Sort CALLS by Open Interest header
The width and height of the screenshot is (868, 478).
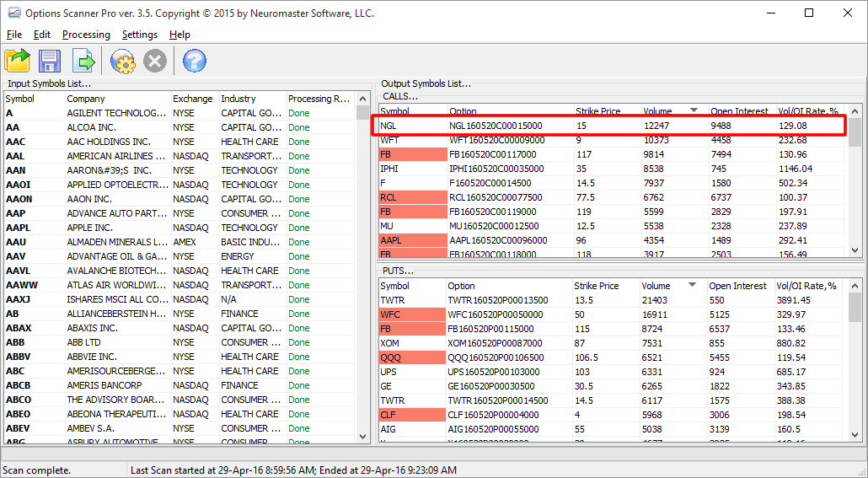click(742, 110)
